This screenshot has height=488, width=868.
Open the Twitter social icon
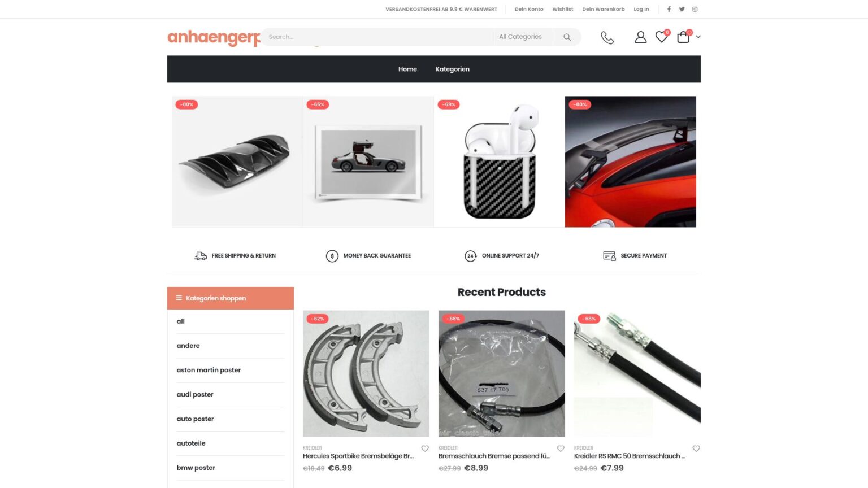682,9
